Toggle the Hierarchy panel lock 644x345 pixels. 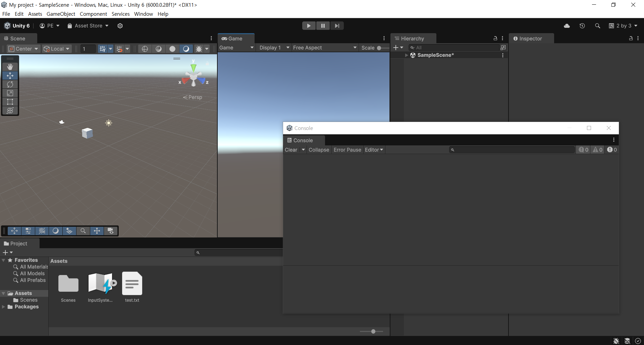click(x=495, y=39)
